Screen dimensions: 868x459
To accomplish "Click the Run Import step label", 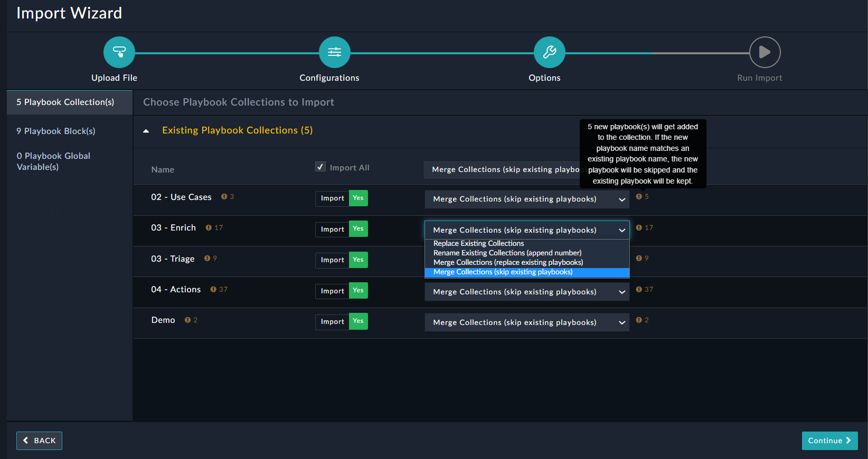I will [760, 78].
